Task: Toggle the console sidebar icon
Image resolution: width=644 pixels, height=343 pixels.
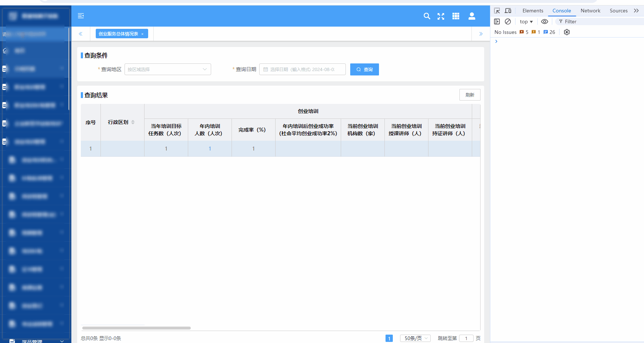Action: click(497, 22)
